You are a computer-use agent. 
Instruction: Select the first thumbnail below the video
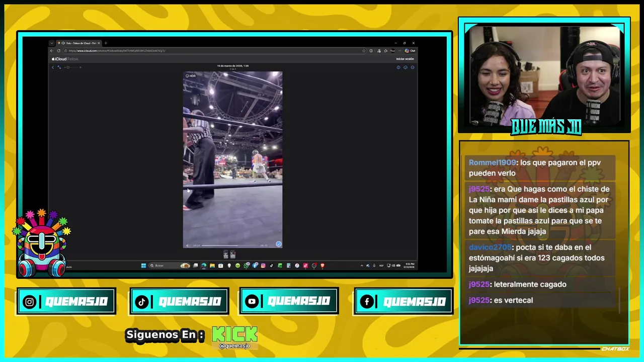coord(226,254)
